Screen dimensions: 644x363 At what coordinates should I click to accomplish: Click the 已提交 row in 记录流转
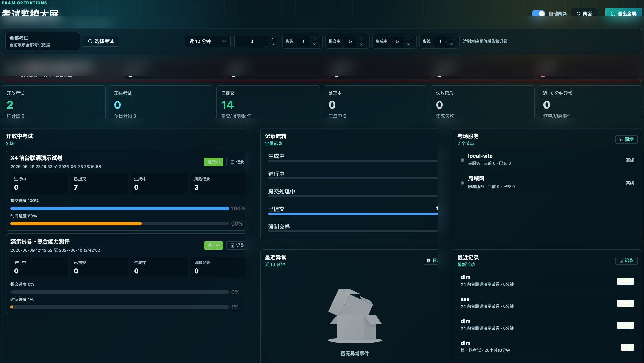[x=353, y=210]
